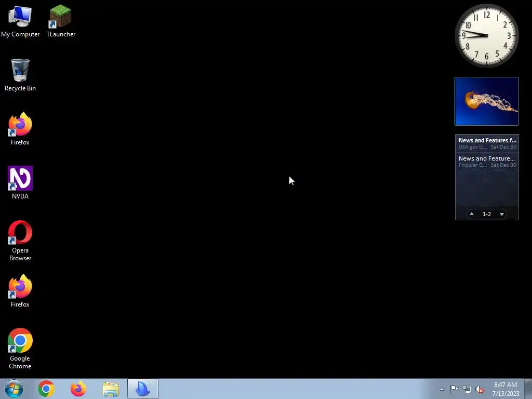
Task: Show previous feed headlines with up arrow
Action: tap(472, 214)
